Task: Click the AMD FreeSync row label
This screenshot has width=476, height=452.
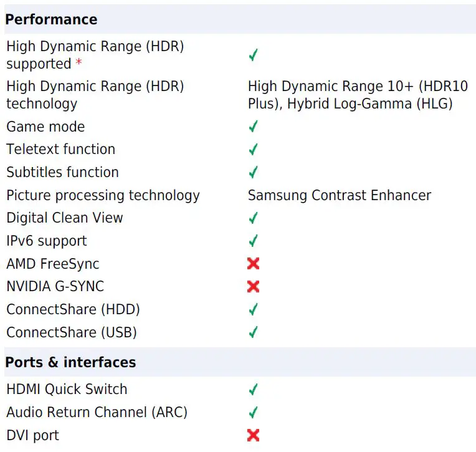Action: pos(52,264)
